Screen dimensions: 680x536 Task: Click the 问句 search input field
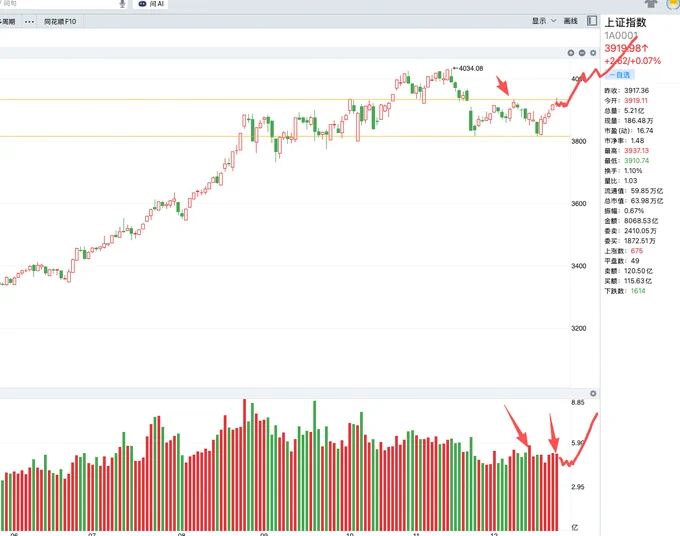click(x=59, y=4)
